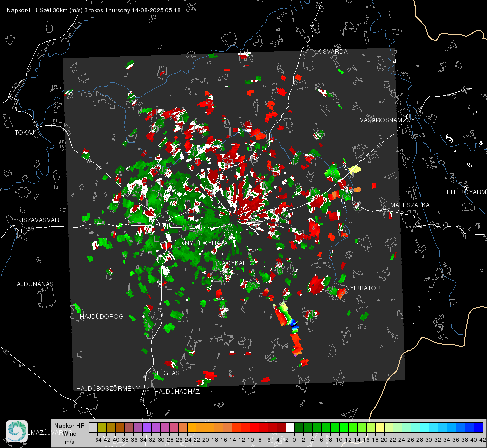This screenshot has height=448, width=487.
Task: Select the purple -34 to -32 legend swatch
Action: click(147, 428)
